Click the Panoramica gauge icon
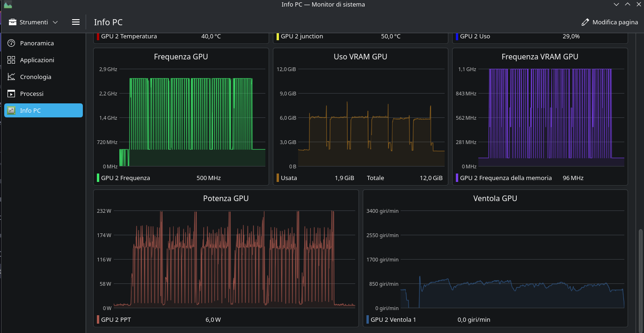 pos(12,43)
